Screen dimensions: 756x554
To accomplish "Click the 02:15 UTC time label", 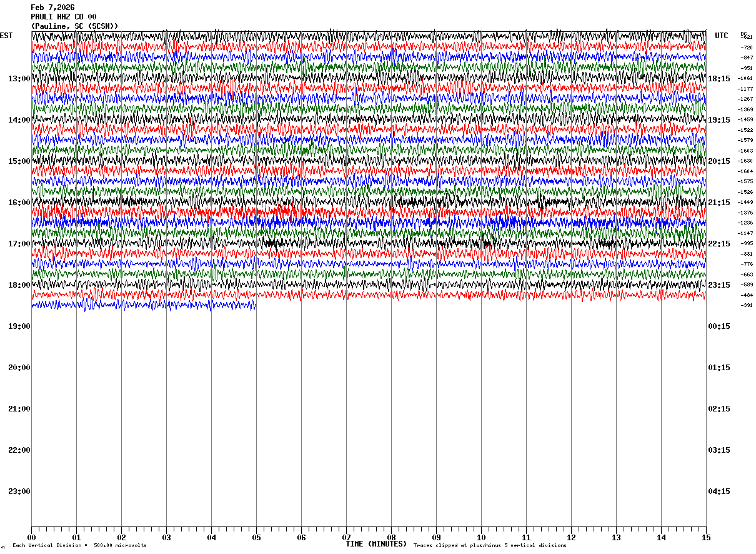I will coord(719,409).
